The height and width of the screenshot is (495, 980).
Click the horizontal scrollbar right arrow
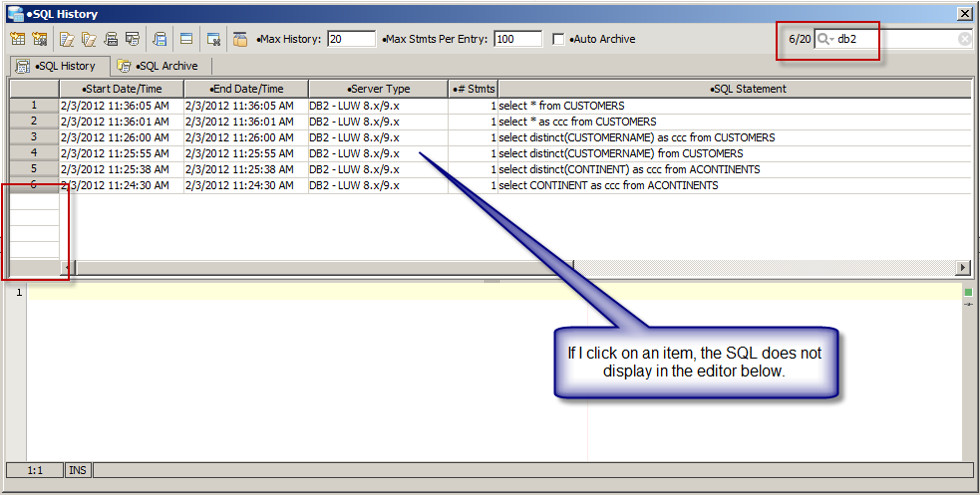point(964,267)
